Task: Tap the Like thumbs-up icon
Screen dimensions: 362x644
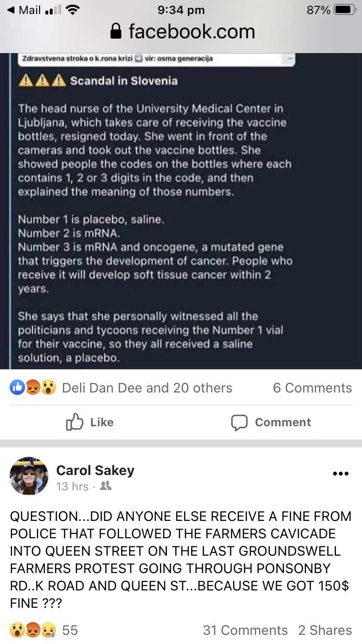Action: click(75, 422)
